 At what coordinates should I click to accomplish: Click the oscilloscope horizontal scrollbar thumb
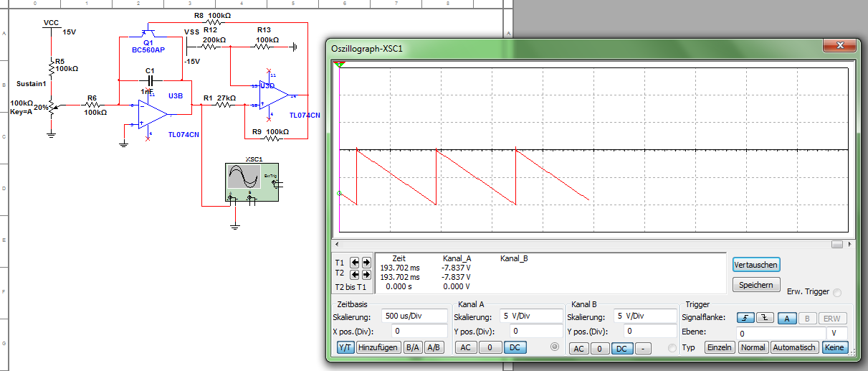click(836, 244)
